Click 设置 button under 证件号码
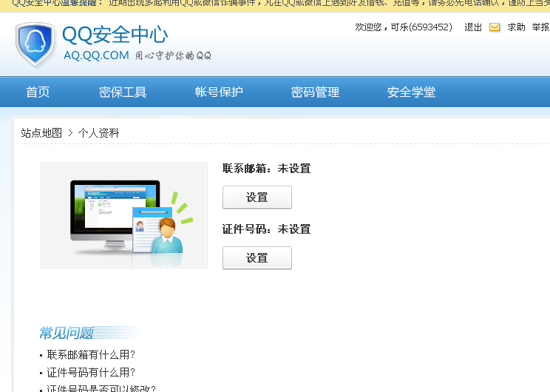 257,258
